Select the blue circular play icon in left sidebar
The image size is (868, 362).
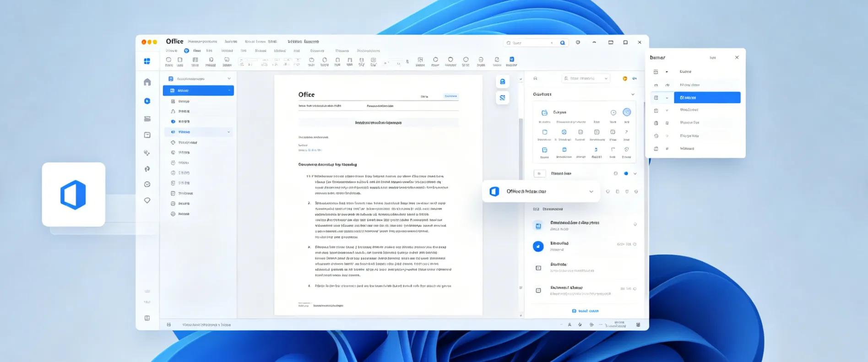click(x=147, y=101)
